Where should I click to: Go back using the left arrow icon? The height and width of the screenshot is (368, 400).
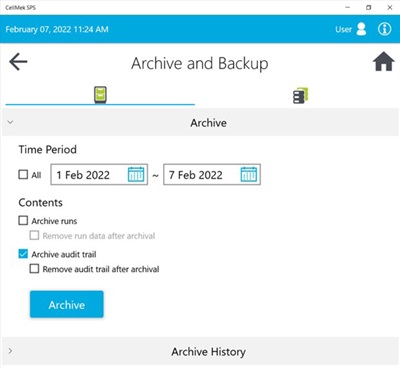pyautogui.click(x=18, y=62)
